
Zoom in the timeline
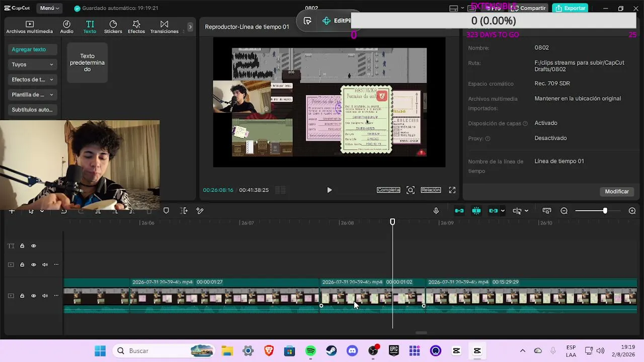click(632, 211)
